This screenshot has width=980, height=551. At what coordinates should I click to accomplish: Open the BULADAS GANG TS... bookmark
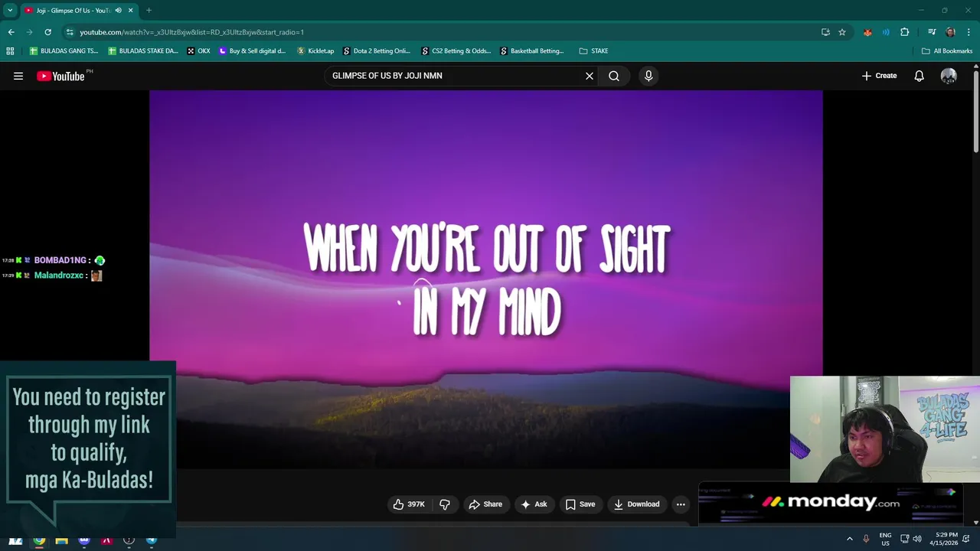(x=64, y=51)
